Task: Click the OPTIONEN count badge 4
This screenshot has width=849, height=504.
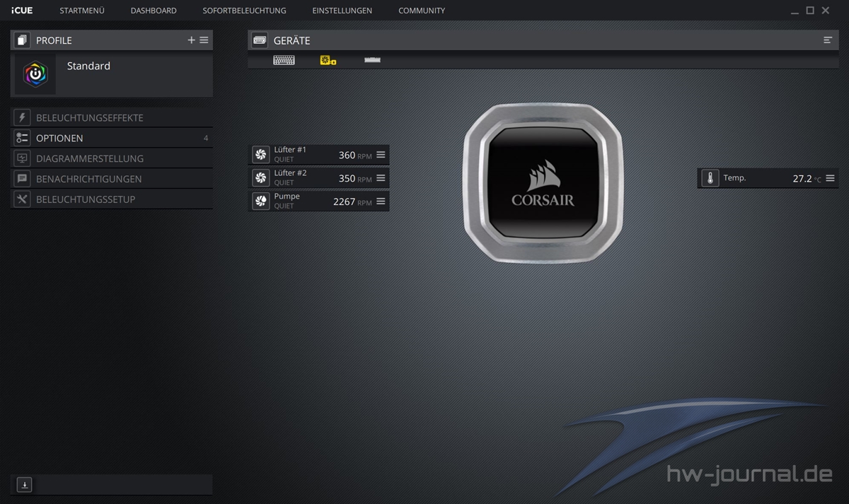Action: pyautogui.click(x=206, y=138)
